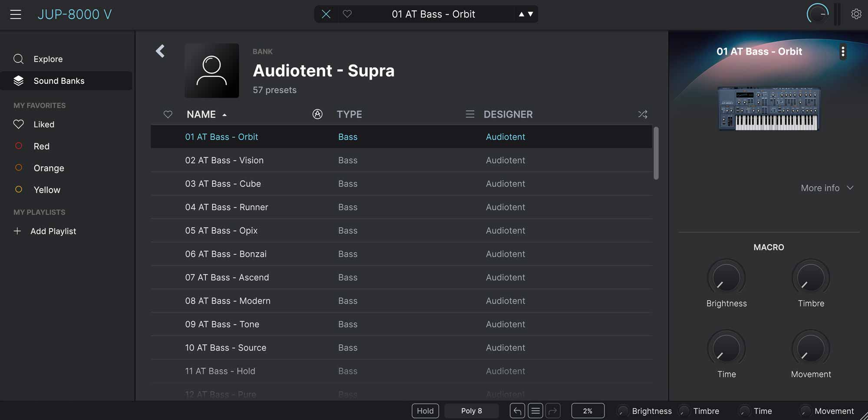Like the current preset with header heart

tap(347, 14)
